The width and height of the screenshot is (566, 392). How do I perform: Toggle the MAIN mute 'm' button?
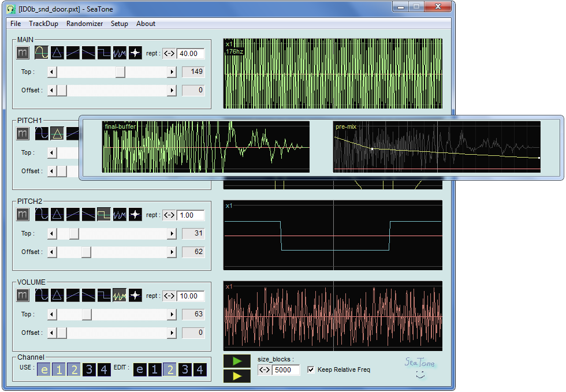(23, 53)
